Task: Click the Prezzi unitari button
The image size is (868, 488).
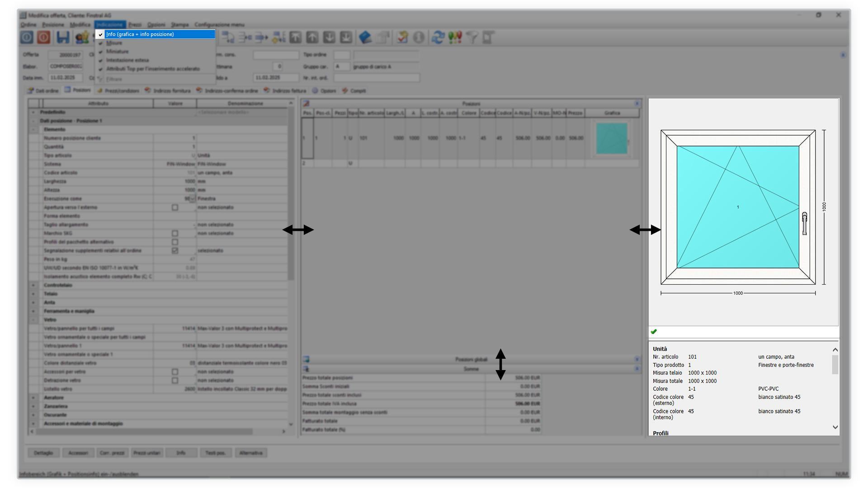Action: click(147, 453)
